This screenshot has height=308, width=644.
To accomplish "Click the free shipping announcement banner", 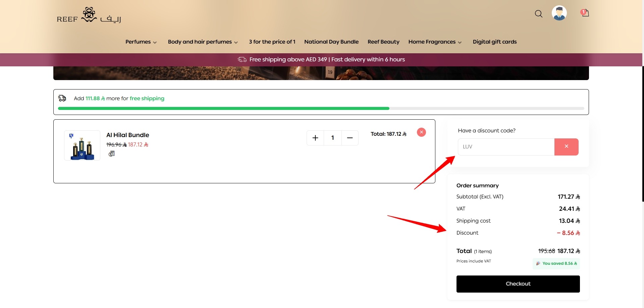I will (x=321, y=60).
